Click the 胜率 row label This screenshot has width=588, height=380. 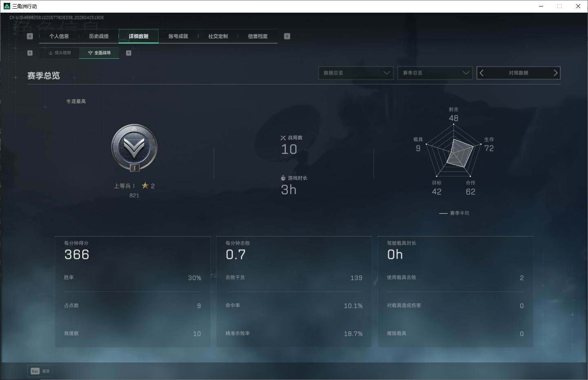[69, 278]
